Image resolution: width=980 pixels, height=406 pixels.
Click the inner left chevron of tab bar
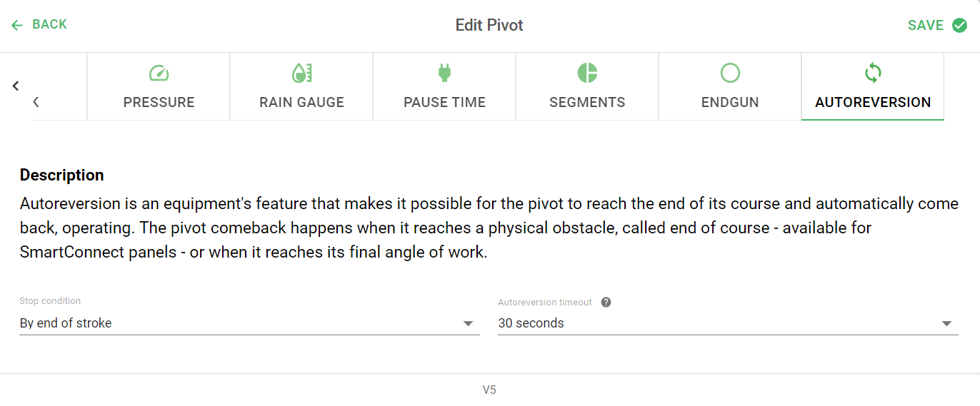pyautogui.click(x=36, y=102)
